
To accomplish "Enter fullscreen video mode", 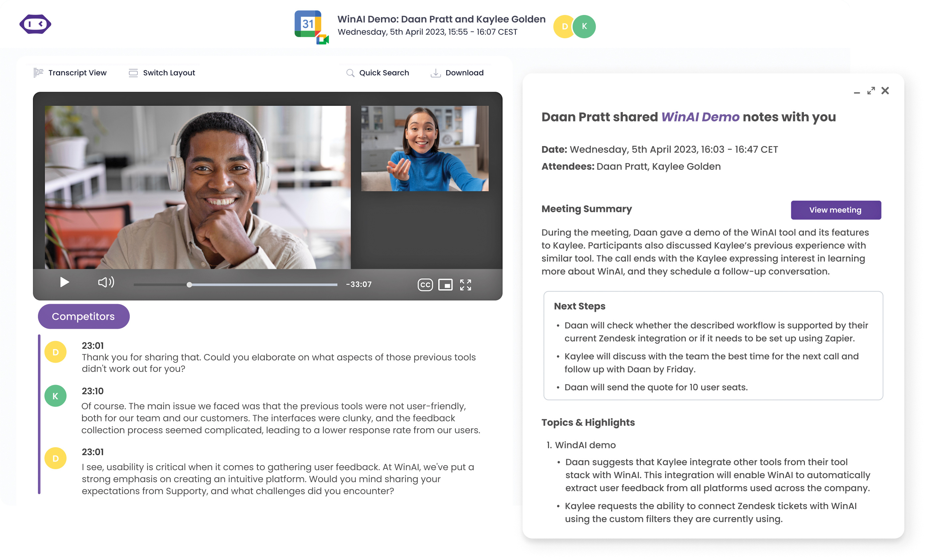I will (465, 284).
